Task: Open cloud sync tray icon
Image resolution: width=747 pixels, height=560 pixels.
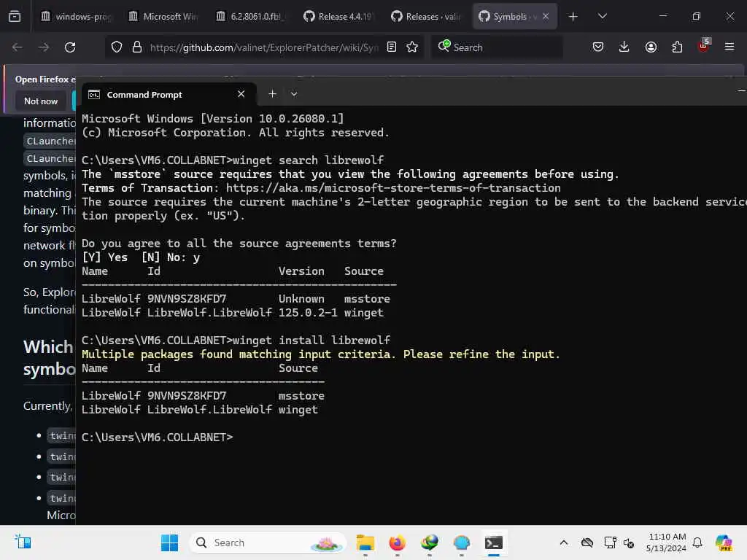Action: pyautogui.click(x=587, y=542)
